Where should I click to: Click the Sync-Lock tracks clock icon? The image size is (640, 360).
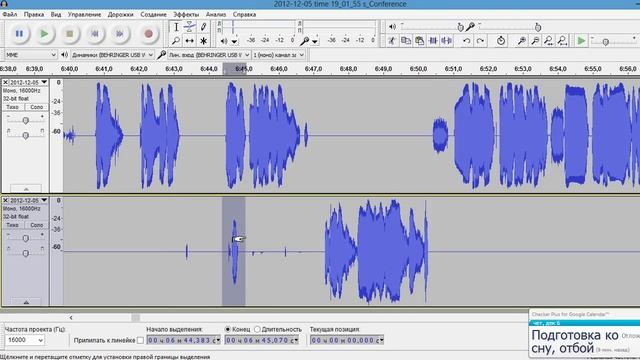[501, 40]
